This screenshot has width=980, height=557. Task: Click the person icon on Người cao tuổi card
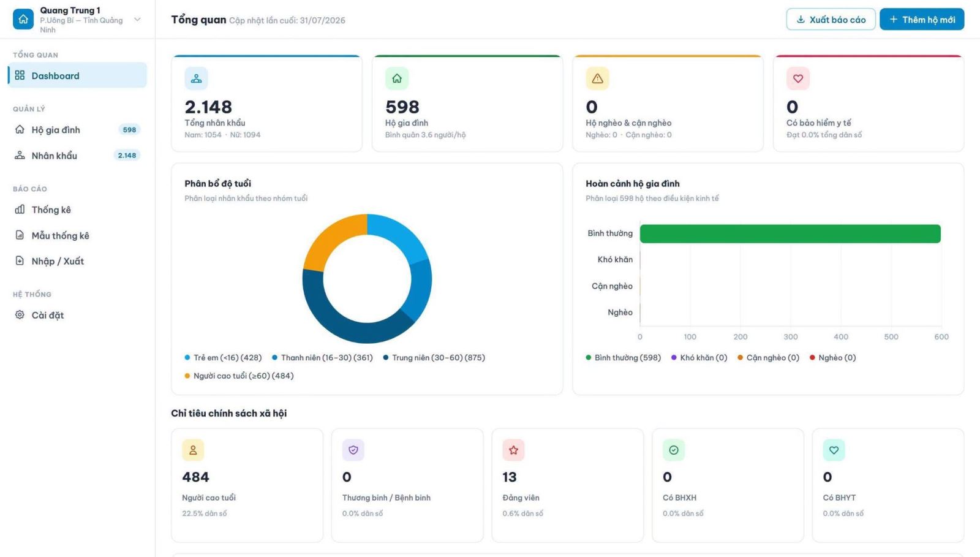click(193, 450)
